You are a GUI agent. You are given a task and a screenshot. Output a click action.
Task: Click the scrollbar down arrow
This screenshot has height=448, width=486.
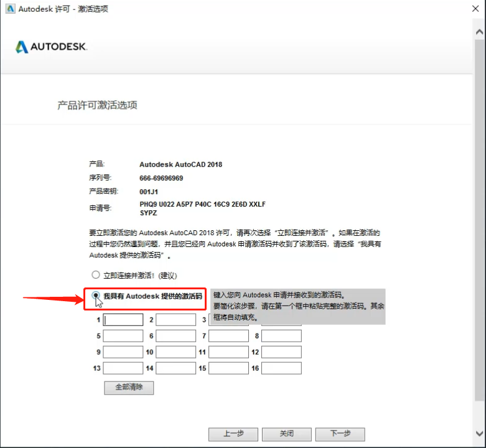point(480,433)
